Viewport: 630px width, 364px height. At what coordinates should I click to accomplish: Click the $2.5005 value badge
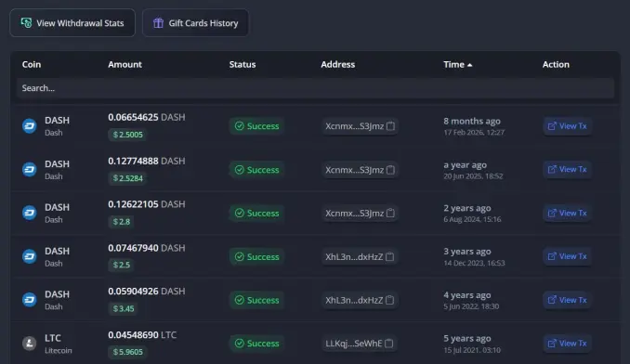(128, 135)
